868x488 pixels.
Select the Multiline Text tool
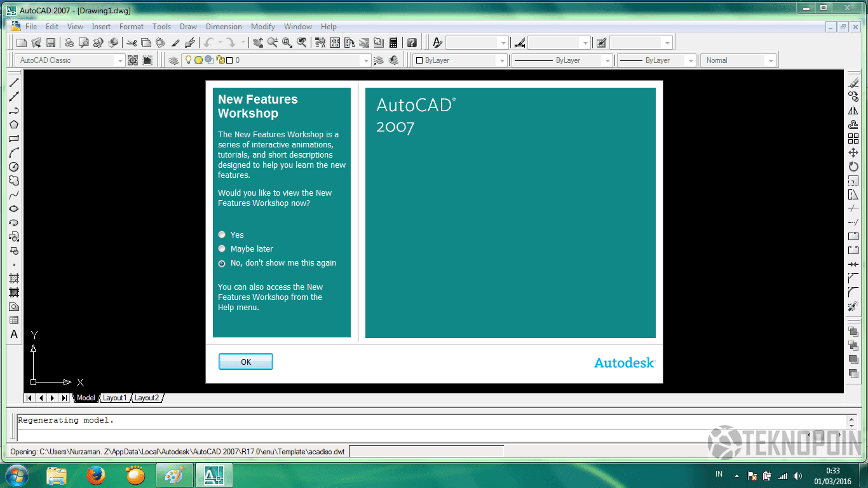(x=14, y=334)
